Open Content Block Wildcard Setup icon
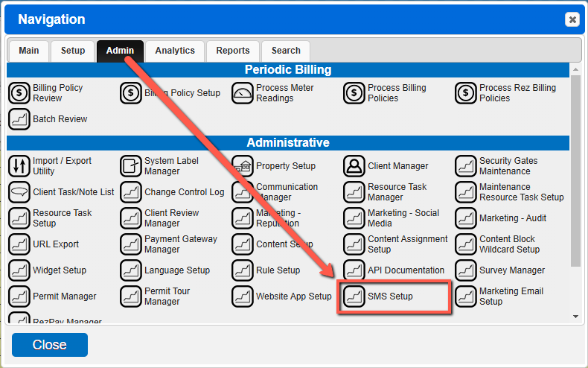The width and height of the screenshot is (588, 368). [466, 244]
